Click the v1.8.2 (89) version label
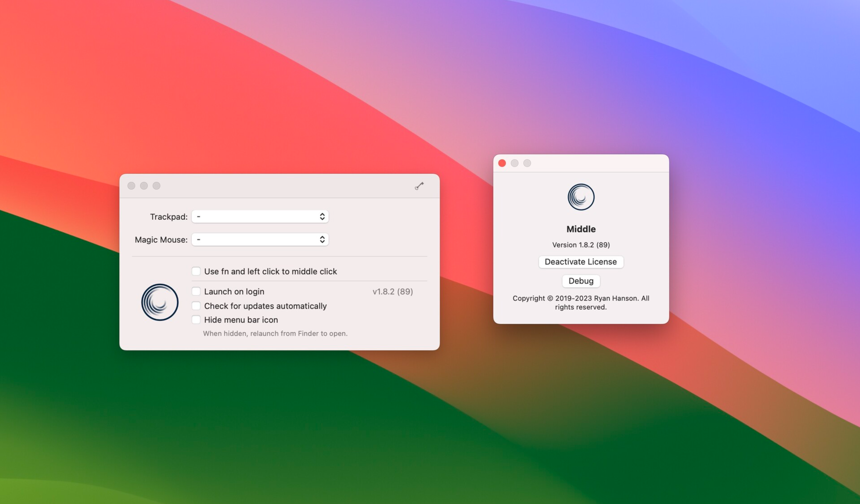Viewport: 860px width, 504px height. click(x=392, y=291)
